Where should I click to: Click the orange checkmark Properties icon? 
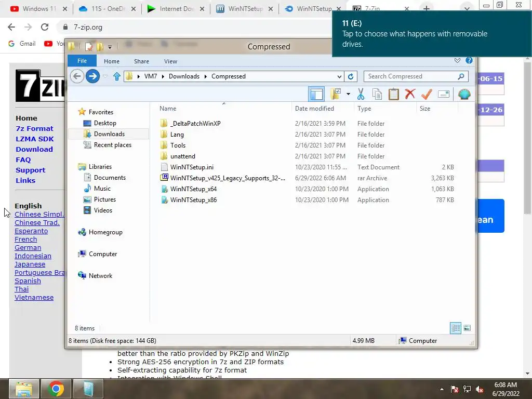point(427,94)
